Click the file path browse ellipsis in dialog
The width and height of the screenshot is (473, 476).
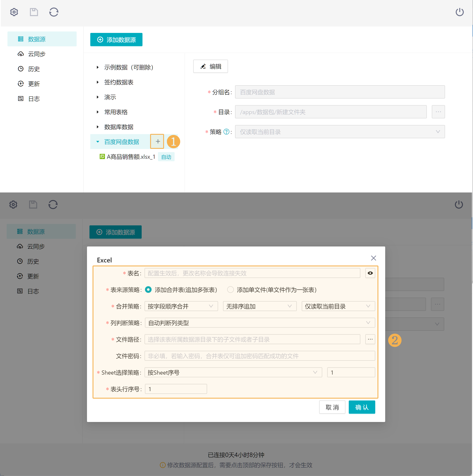(x=370, y=339)
